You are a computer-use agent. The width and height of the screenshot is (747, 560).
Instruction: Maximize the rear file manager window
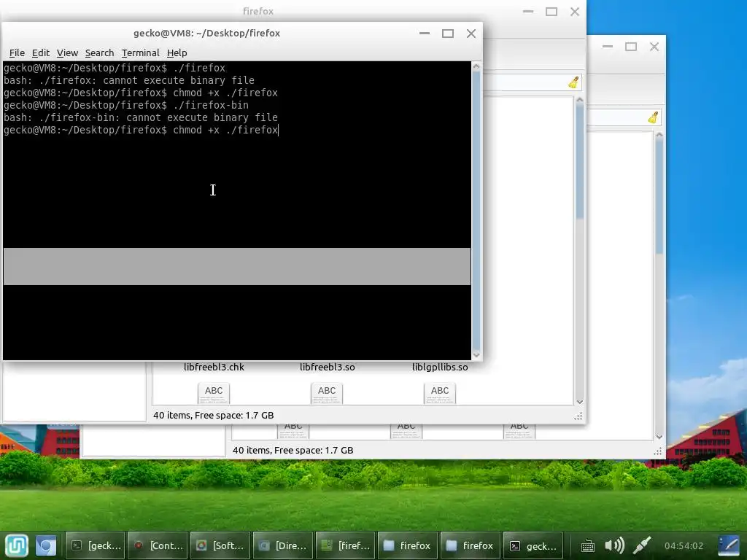[631, 46]
